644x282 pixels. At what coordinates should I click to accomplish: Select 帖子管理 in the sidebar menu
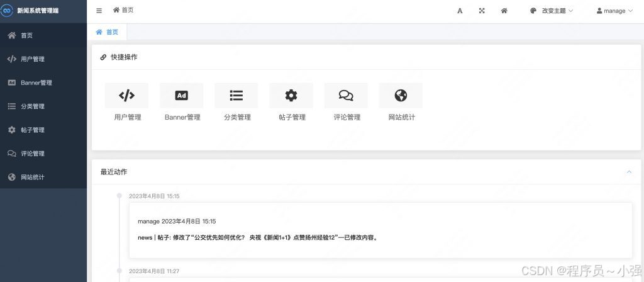coord(43,130)
